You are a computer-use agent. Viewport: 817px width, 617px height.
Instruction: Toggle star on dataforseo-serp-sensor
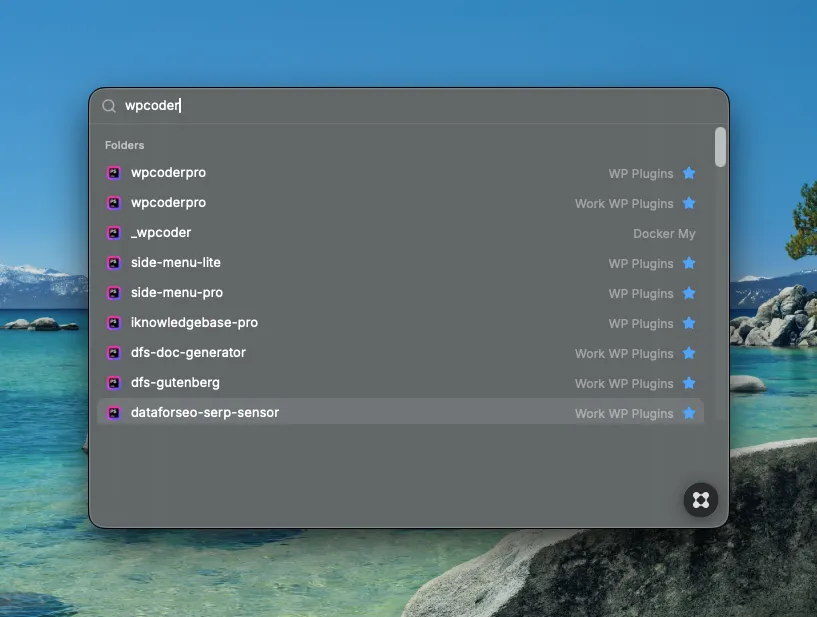click(x=689, y=413)
